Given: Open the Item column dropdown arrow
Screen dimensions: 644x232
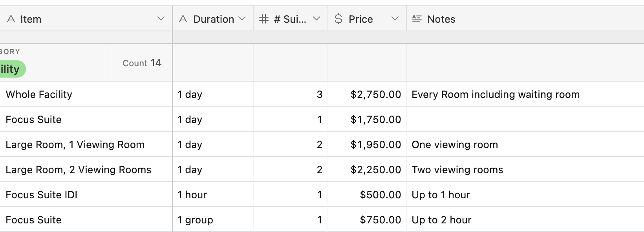Looking at the screenshot, I should pyautogui.click(x=161, y=18).
